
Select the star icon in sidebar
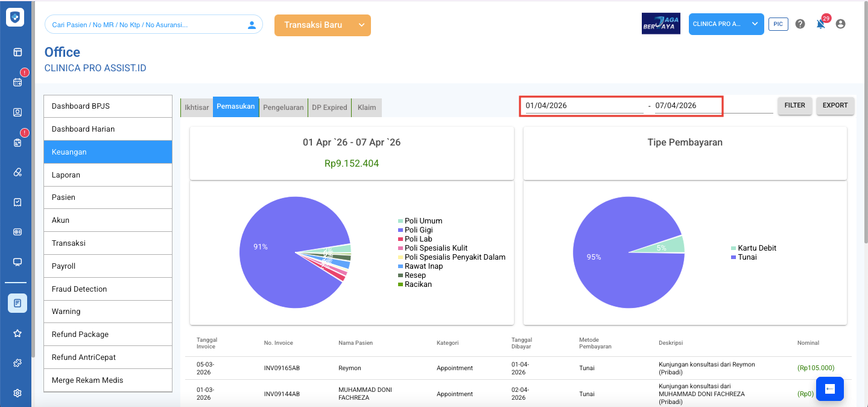click(17, 333)
